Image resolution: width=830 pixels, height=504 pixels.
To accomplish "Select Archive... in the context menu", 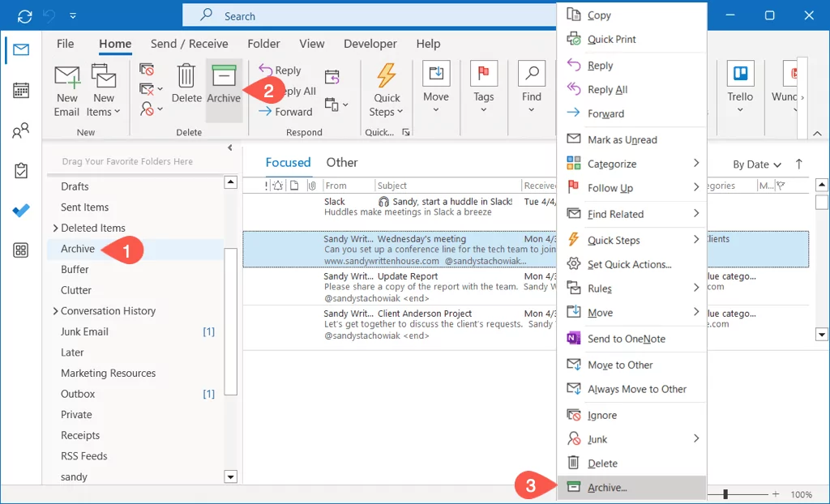I will [607, 488].
